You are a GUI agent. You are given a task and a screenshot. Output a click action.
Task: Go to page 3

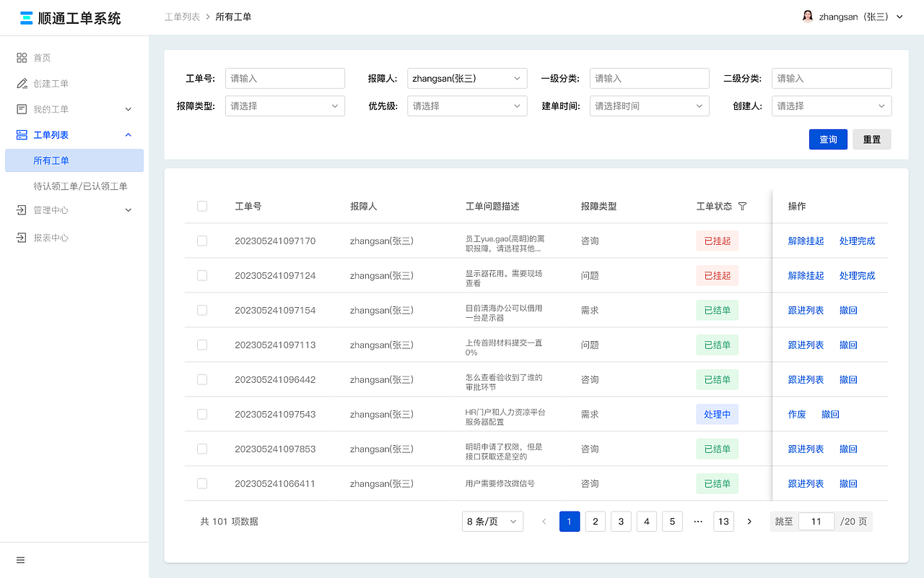pyautogui.click(x=621, y=522)
